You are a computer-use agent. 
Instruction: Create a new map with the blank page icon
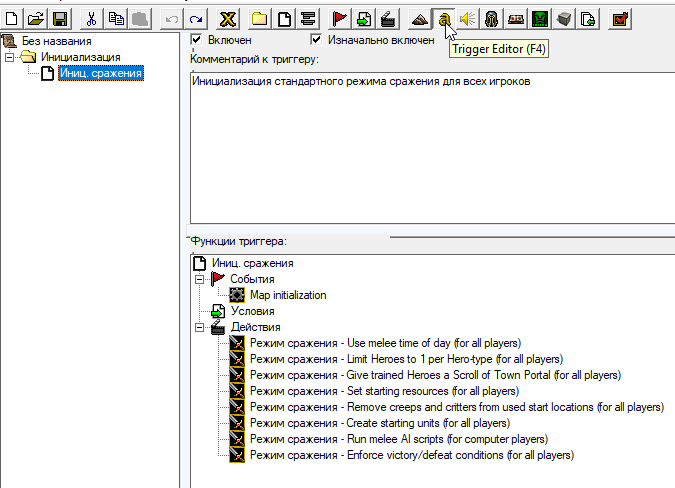coord(12,19)
